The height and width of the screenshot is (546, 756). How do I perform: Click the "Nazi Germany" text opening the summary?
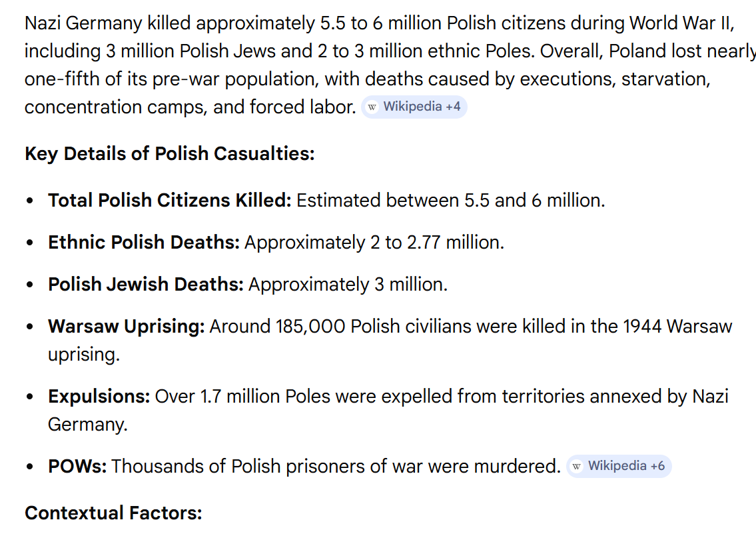click(x=83, y=23)
